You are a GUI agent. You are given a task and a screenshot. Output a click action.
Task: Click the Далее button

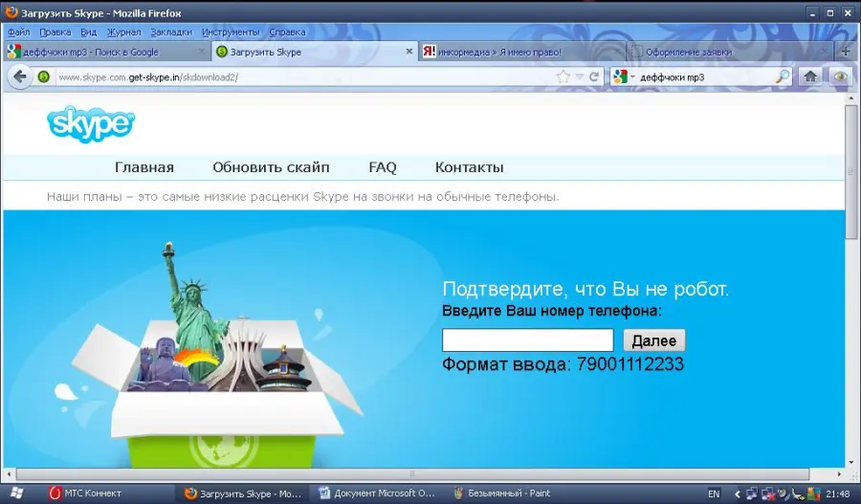tap(654, 340)
